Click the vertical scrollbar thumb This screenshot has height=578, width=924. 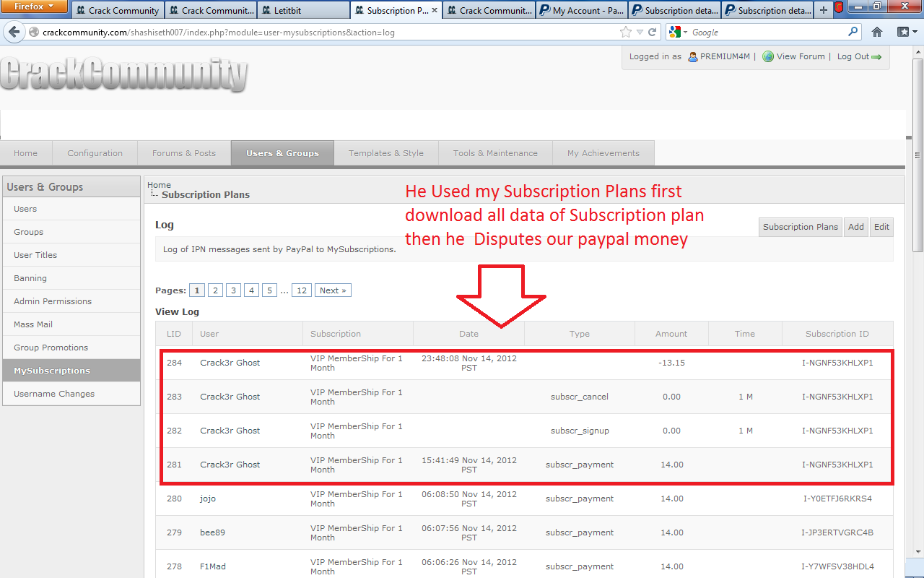tap(918, 154)
